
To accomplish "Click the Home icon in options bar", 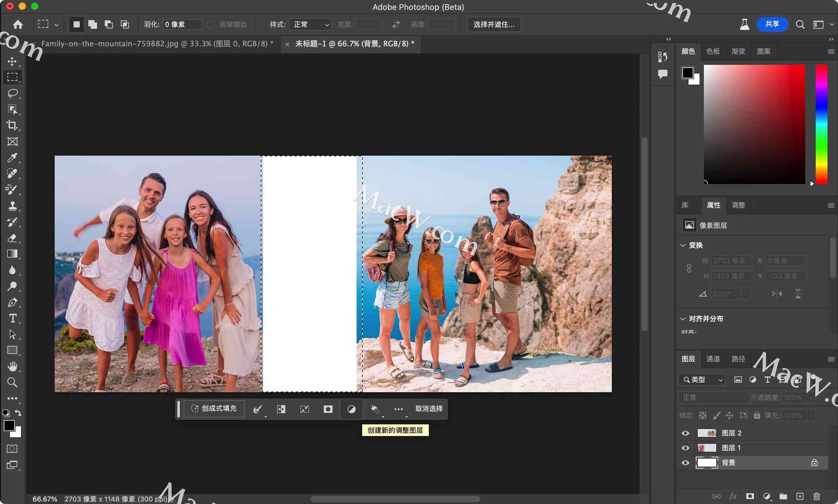I will 18,24.
